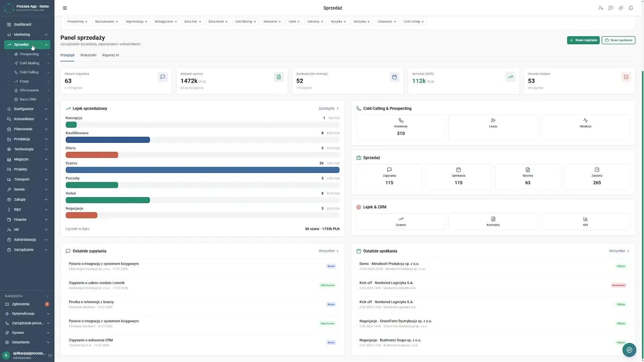Open the Skrzynka shortcut chip
Image resolution: width=644 pixels, height=362 pixels.
click(x=361, y=21)
